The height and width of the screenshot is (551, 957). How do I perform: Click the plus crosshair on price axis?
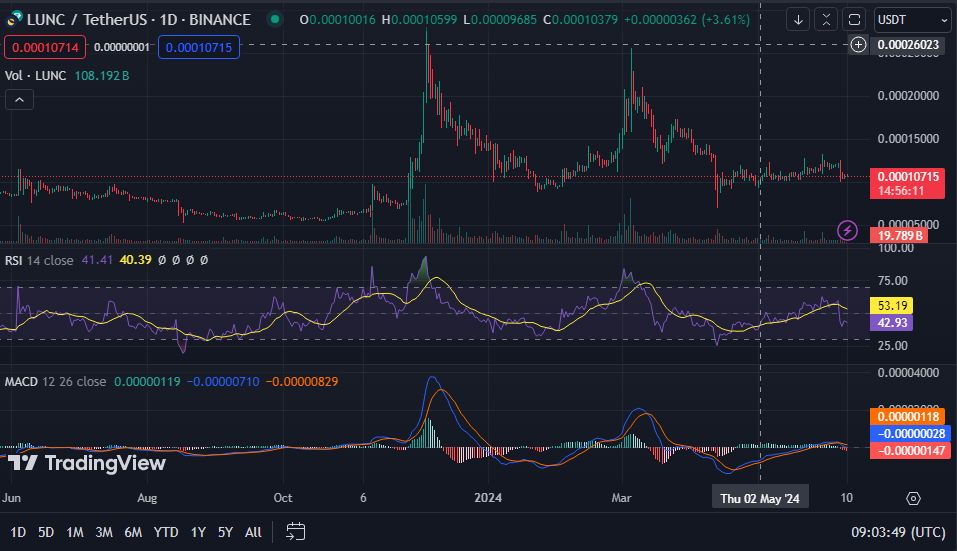coord(858,44)
